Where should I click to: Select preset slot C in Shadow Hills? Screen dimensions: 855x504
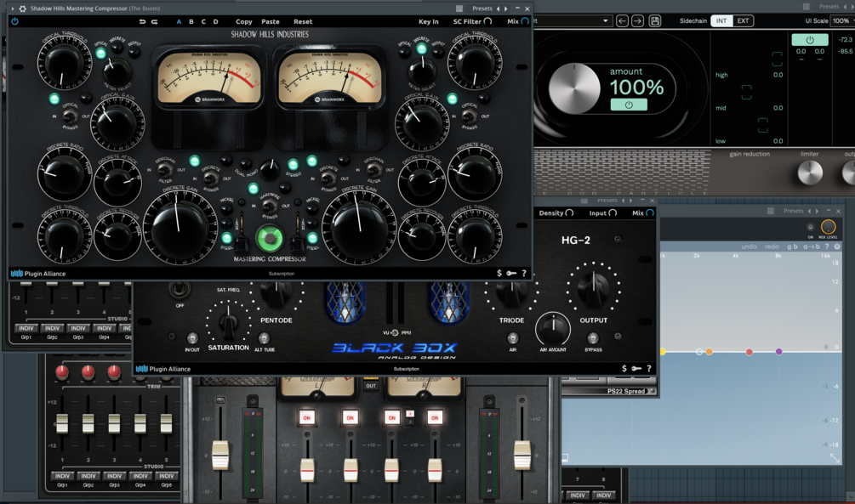coord(203,22)
